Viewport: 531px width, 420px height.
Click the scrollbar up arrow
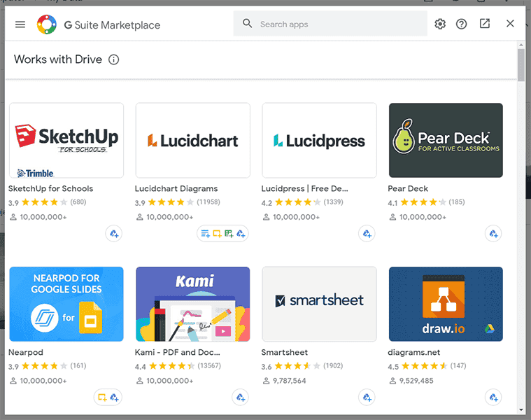point(521,45)
